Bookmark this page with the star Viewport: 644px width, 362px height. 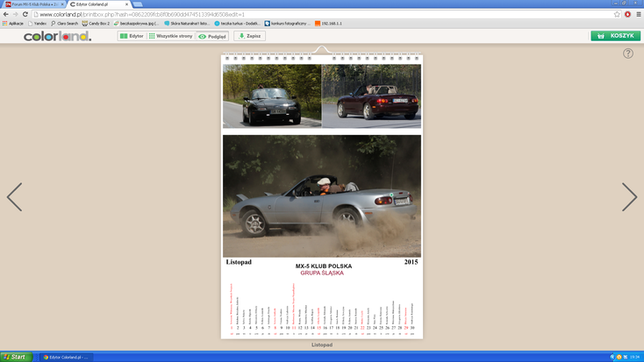(x=617, y=14)
